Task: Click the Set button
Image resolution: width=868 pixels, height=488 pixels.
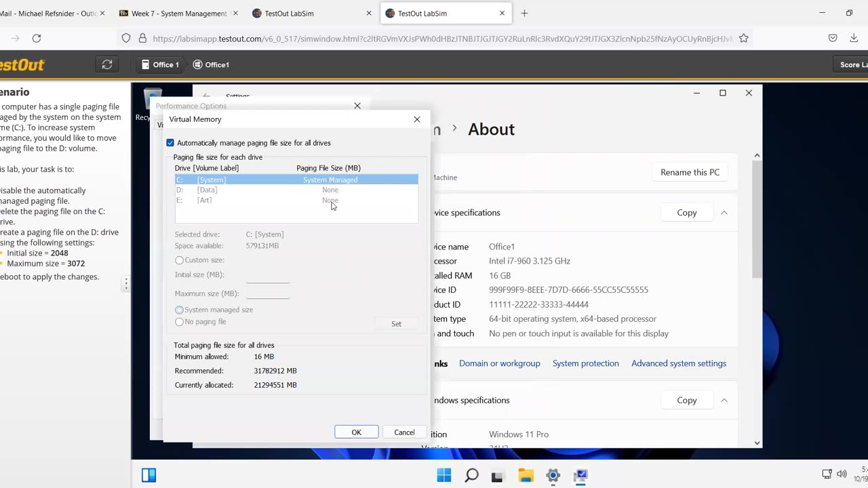Action: (396, 324)
